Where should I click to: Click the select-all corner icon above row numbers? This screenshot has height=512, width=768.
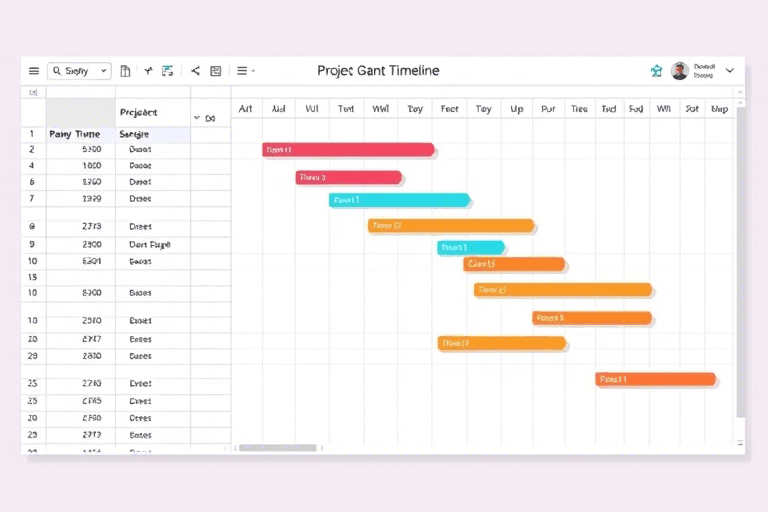33,92
